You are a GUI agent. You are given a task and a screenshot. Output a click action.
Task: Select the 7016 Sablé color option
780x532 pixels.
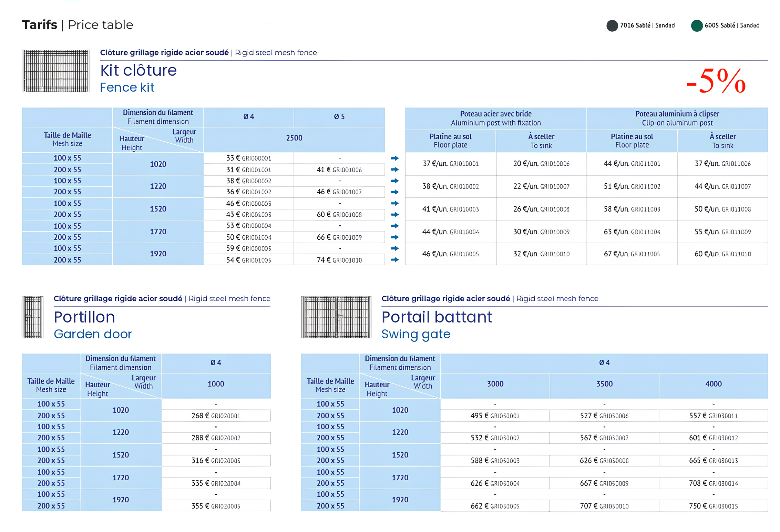pos(647,25)
